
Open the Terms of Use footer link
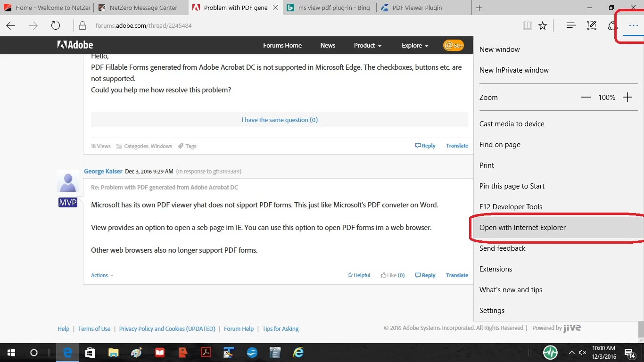click(94, 329)
